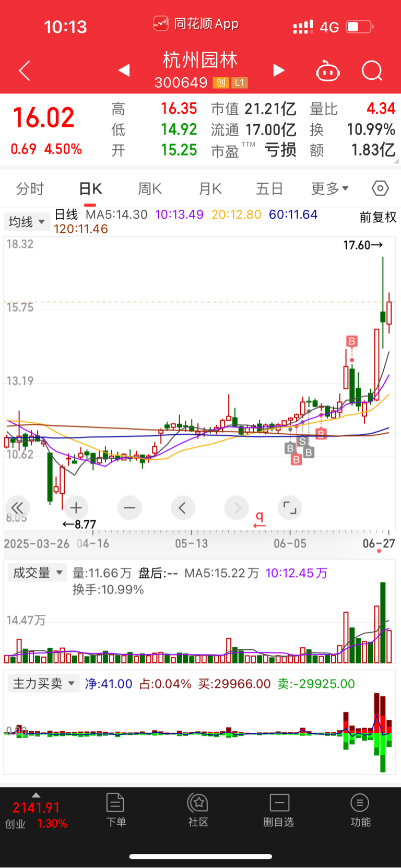Tap the MA5:14.30 moving average label
This screenshot has width=401, height=868.
click(x=116, y=215)
